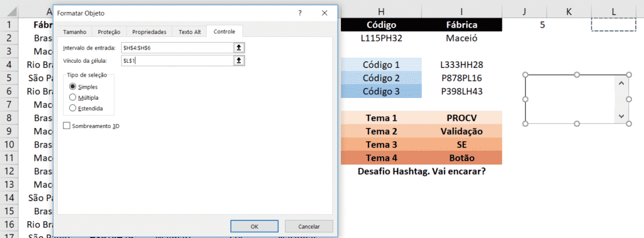The image size is (644, 238).
Task: Select the Simples selection type
Action: 84,87
